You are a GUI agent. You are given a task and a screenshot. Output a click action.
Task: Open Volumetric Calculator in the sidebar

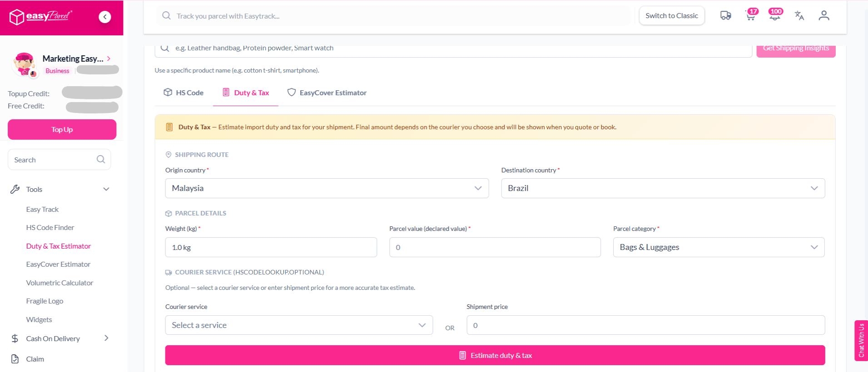(x=60, y=283)
